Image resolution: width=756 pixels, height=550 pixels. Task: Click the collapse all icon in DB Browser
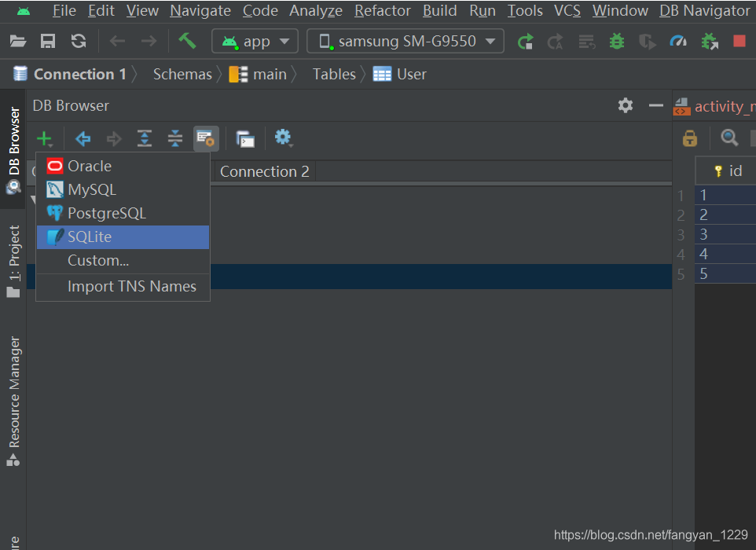174,138
